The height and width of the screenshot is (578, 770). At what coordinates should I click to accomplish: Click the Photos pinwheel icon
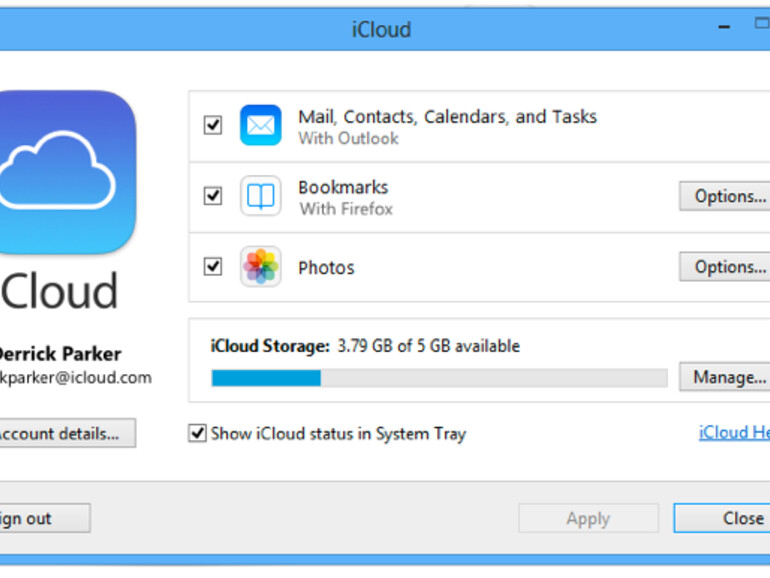[260, 267]
